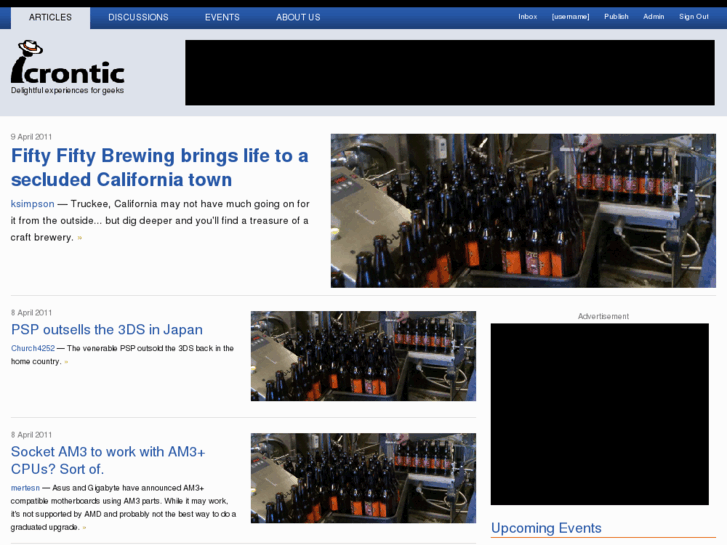
Task: Go to the Events tab
Action: pyautogui.click(x=222, y=18)
